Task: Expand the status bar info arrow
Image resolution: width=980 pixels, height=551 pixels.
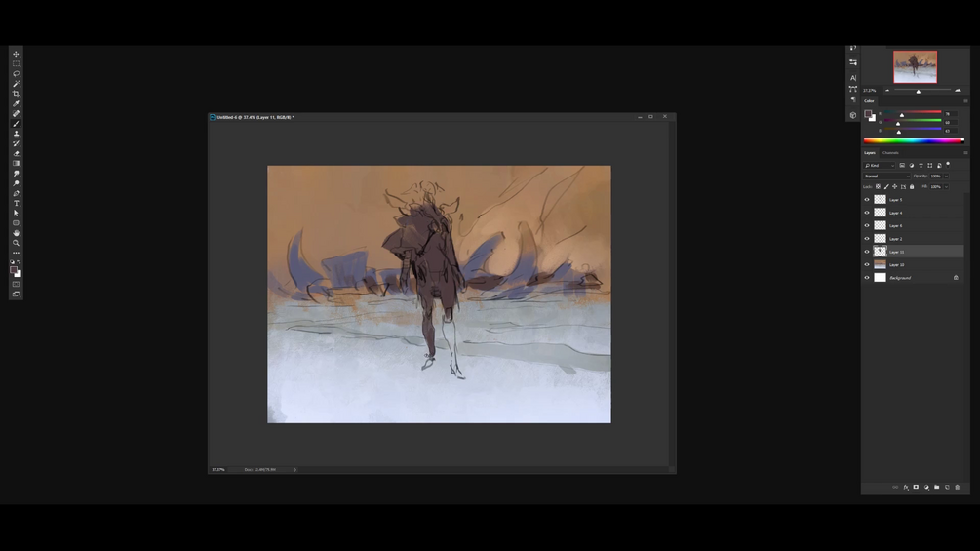Action: 295,470
